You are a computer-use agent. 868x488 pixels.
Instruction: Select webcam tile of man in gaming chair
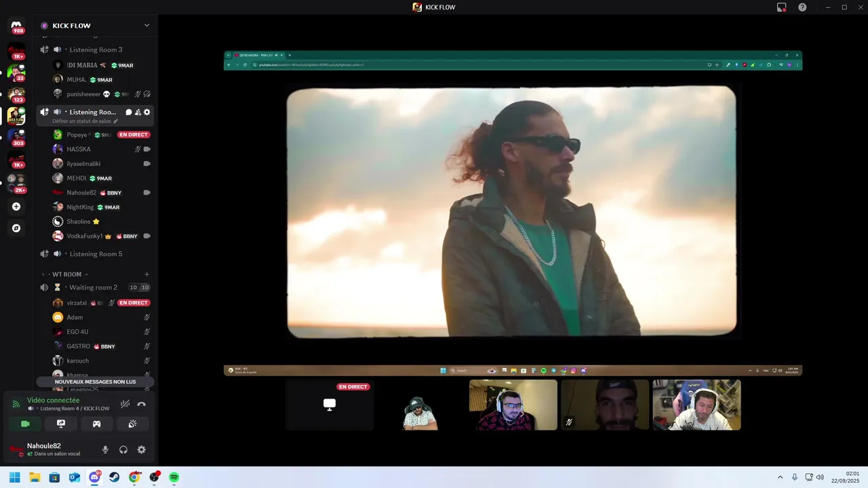[x=696, y=405]
